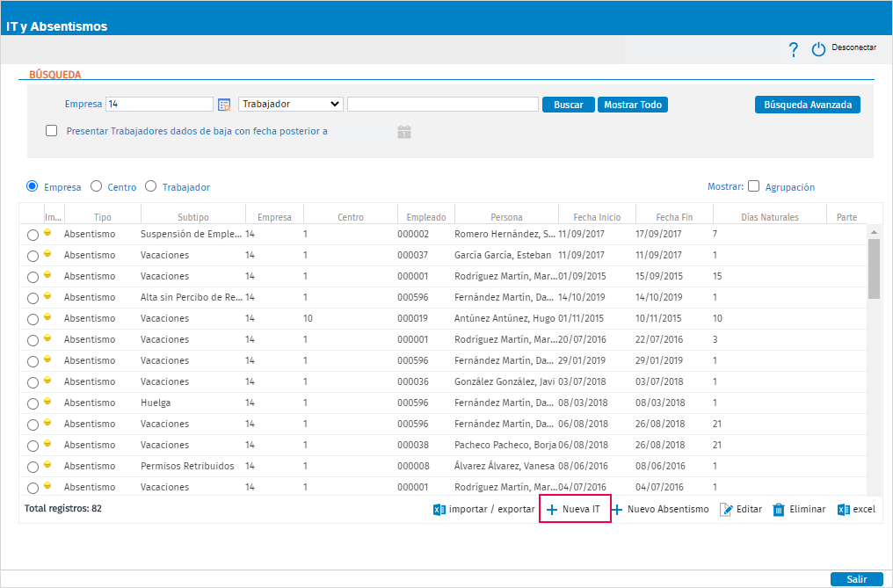Click the excel export icon
893x588 pixels.
(844, 510)
